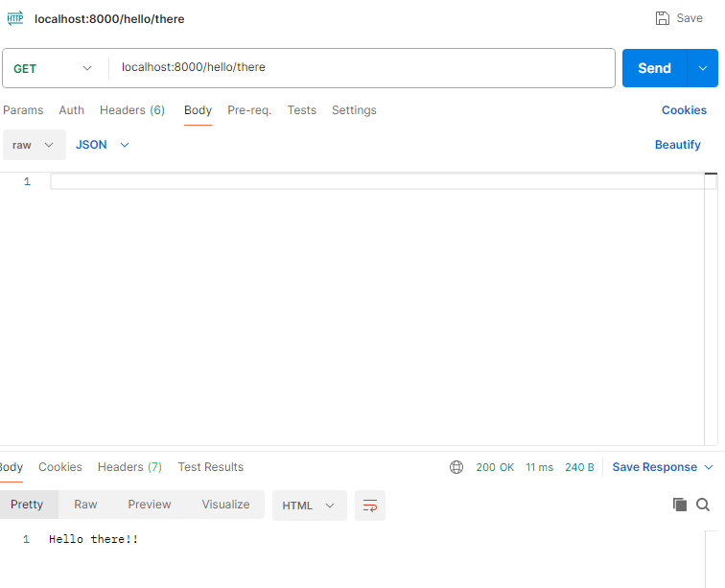Open the Test Results tab
This screenshot has height=588, width=725.
[x=211, y=467]
